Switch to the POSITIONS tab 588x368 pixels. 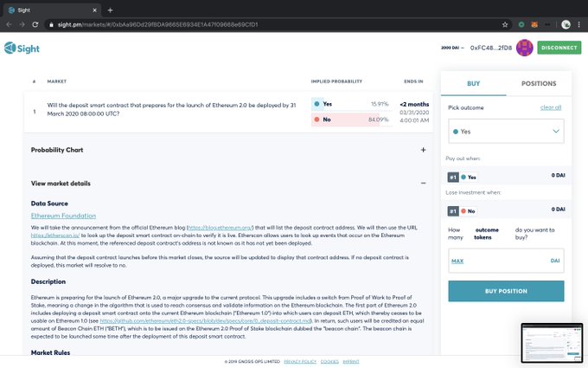(539, 83)
